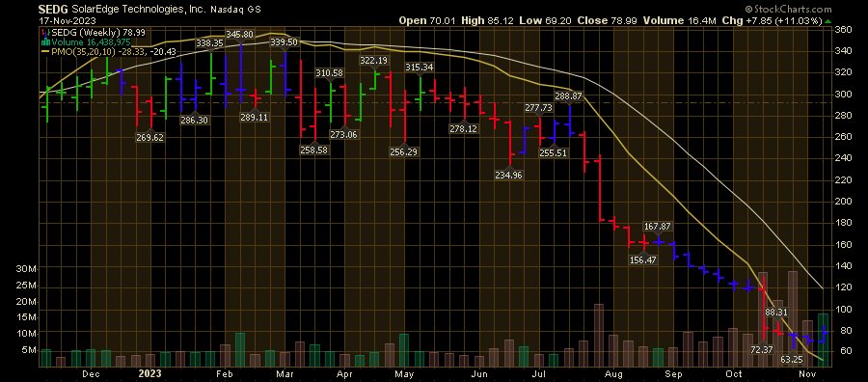Click the 63.25 lowest price label
The height and width of the screenshot is (382, 868).
[x=792, y=359]
